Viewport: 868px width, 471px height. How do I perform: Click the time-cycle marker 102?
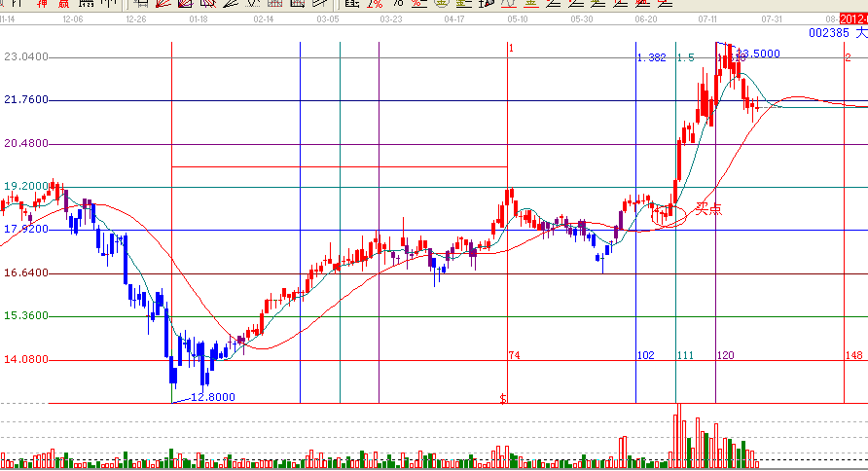point(645,356)
